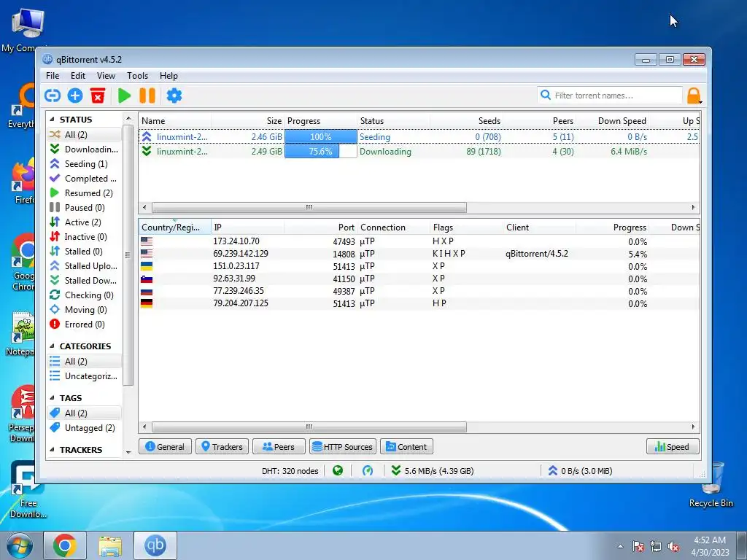The height and width of the screenshot is (560, 747).
Task: Select the Resumed (2) filter
Action: (84, 192)
